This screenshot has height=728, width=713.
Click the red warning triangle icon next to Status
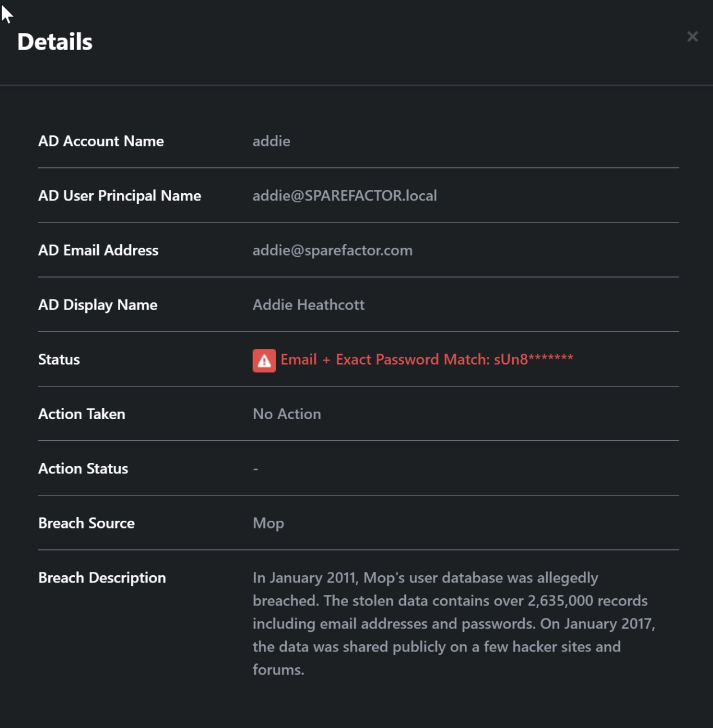pyautogui.click(x=263, y=360)
